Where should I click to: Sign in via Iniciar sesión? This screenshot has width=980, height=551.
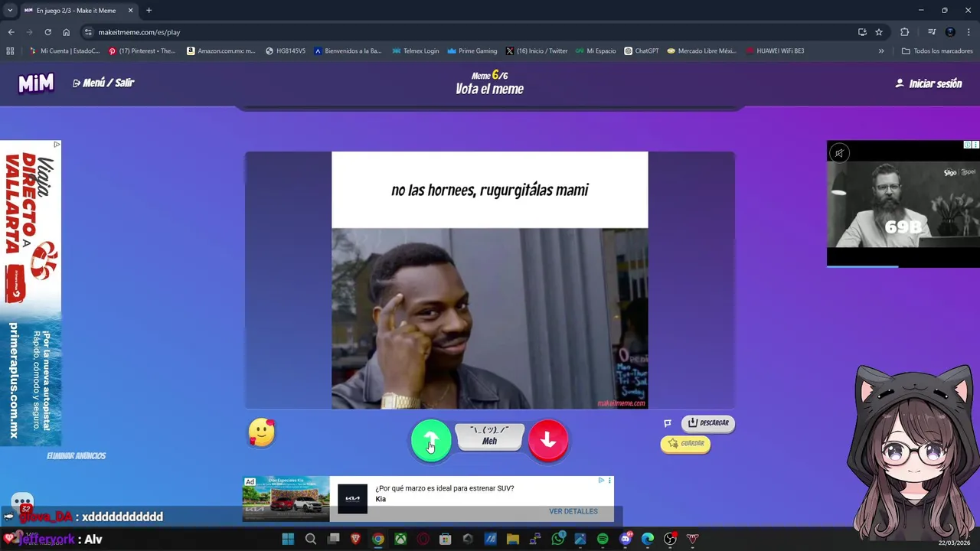click(x=929, y=83)
